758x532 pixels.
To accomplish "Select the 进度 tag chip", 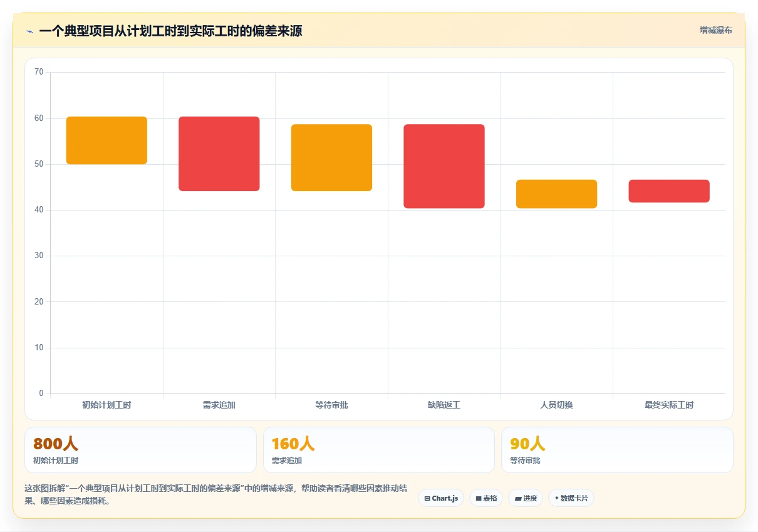I will point(526,498).
